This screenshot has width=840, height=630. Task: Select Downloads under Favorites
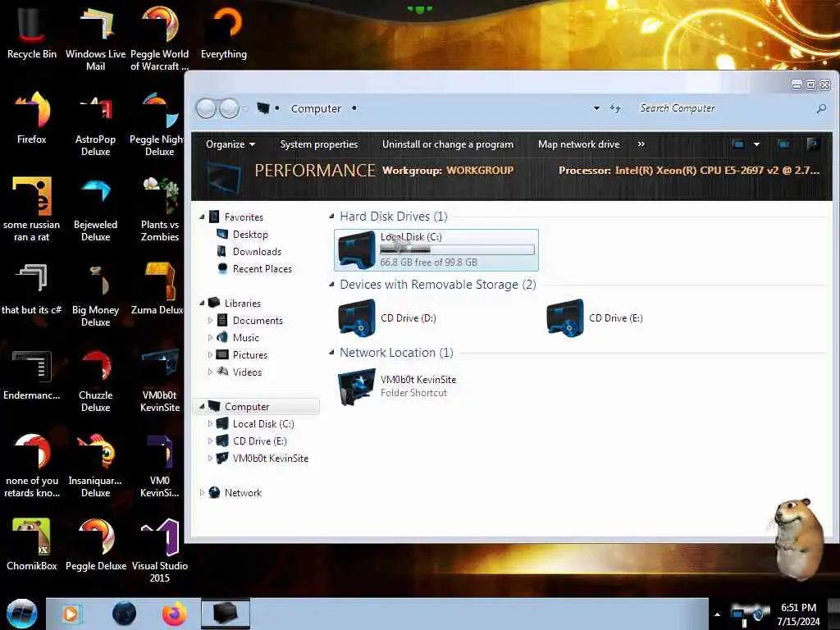click(x=257, y=251)
